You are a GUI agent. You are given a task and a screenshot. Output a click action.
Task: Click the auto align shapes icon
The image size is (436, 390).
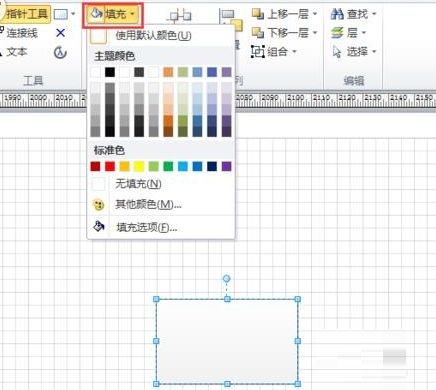tap(180, 15)
